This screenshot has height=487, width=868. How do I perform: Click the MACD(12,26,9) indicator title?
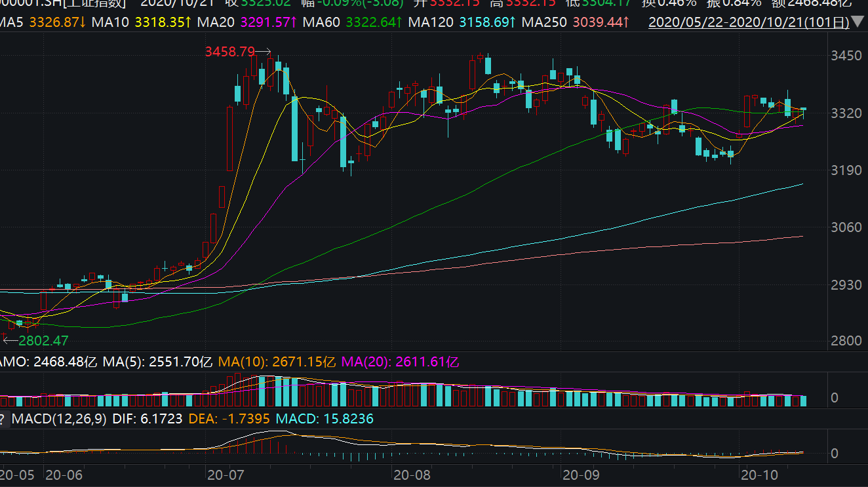pos(59,418)
